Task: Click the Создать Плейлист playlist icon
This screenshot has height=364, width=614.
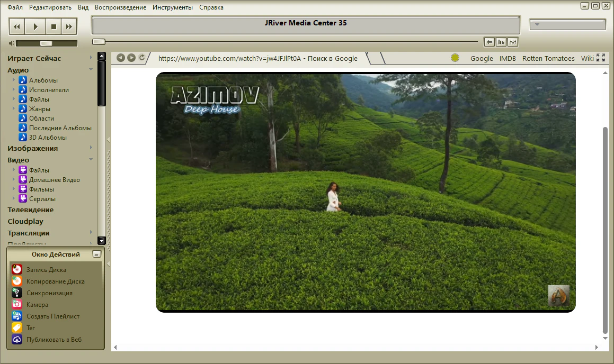Action: point(16,316)
